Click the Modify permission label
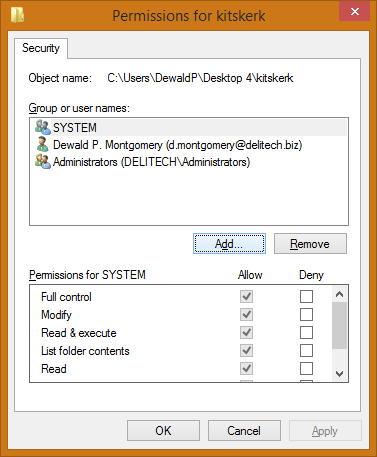Screen dimensions: 377x457 (x=56, y=315)
